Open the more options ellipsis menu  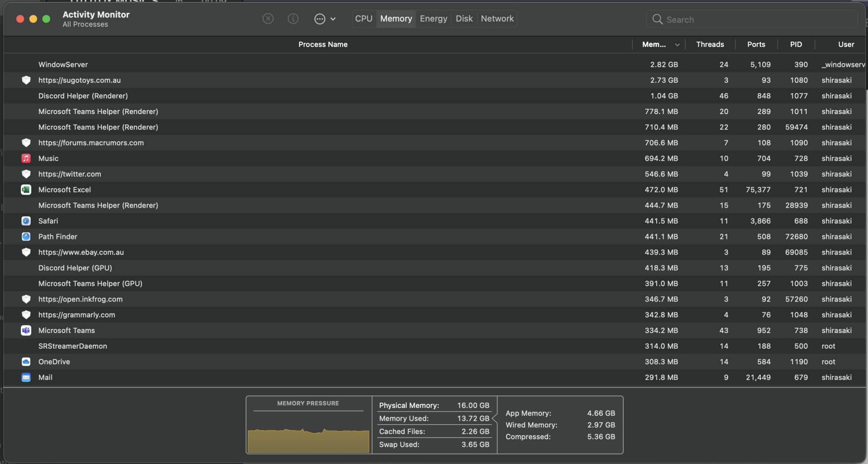coord(325,19)
